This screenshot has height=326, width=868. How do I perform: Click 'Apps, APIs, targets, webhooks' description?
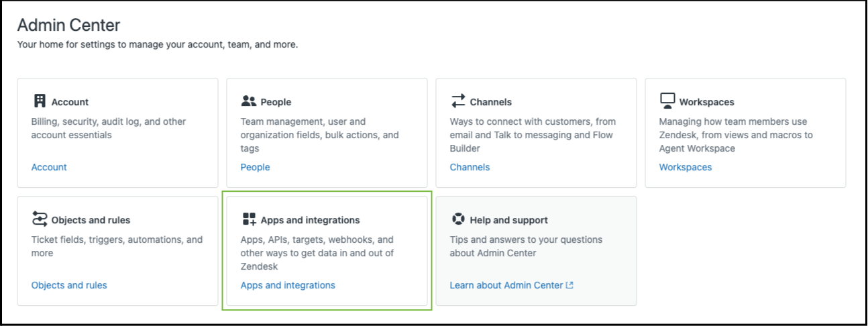click(x=317, y=253)
